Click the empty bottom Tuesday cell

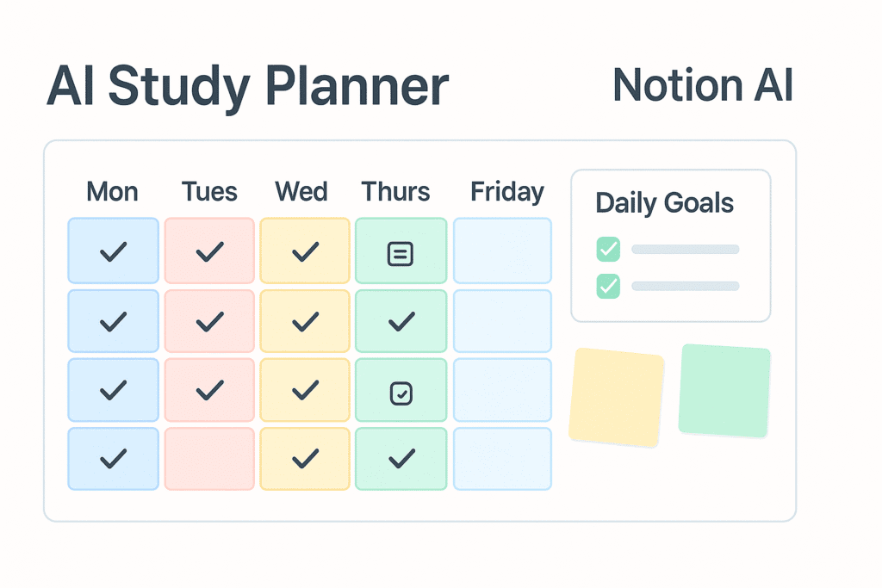209,459
